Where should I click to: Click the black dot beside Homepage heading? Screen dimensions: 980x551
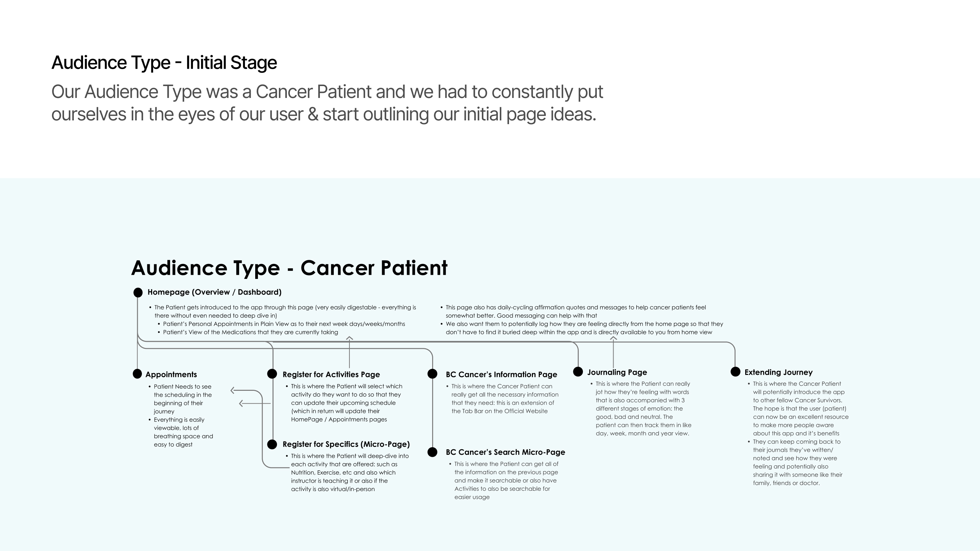point(138,293)
